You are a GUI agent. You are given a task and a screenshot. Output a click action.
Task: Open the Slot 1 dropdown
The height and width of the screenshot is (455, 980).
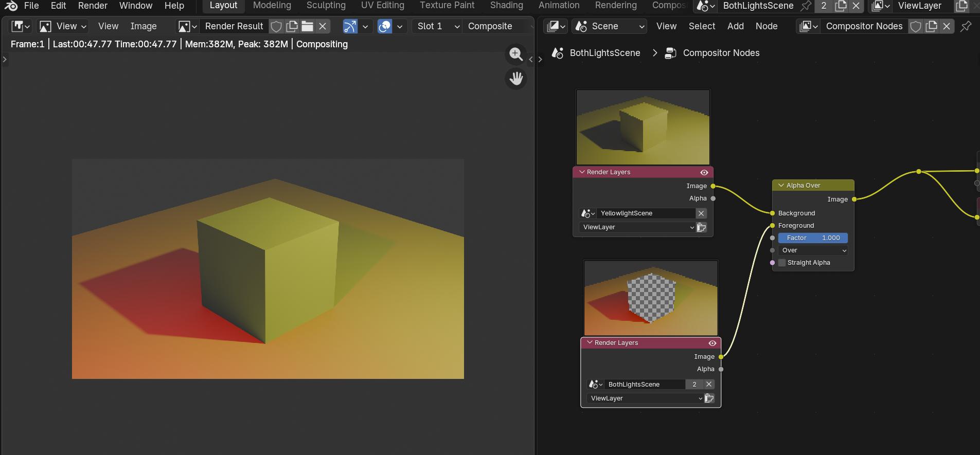point(437,26)
